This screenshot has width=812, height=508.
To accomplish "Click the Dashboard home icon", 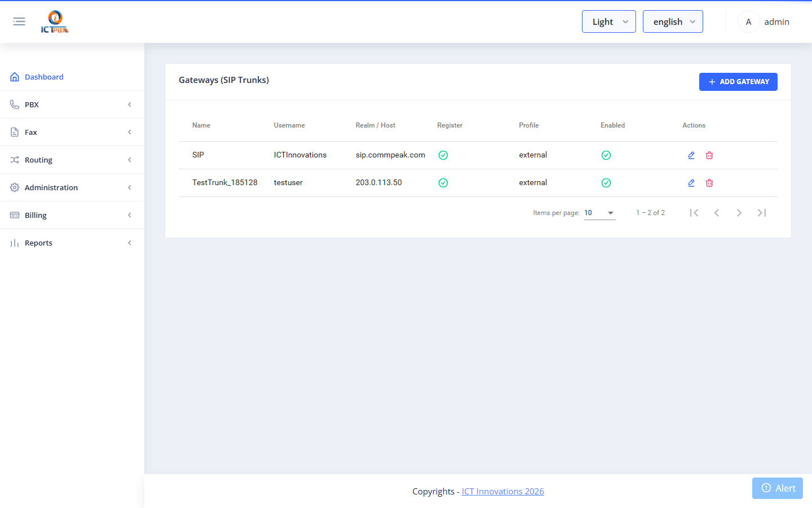I will (x=15, y=77).
